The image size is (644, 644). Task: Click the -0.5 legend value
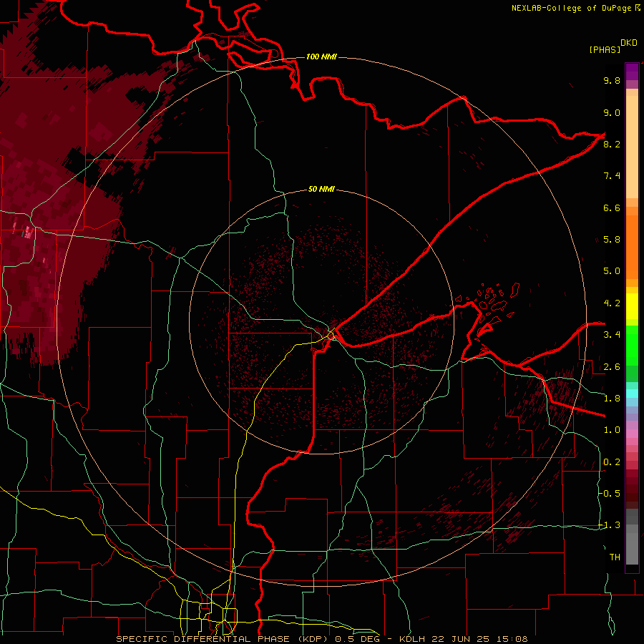pos(610,494)
